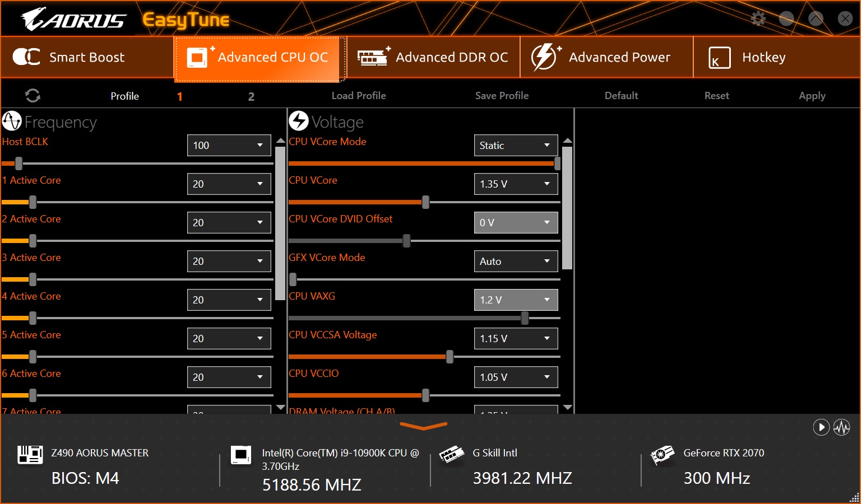This screenshot has width=862, height=504.
Task: Click the Frequency panel scroll down arrow
Action: point(281,407)
